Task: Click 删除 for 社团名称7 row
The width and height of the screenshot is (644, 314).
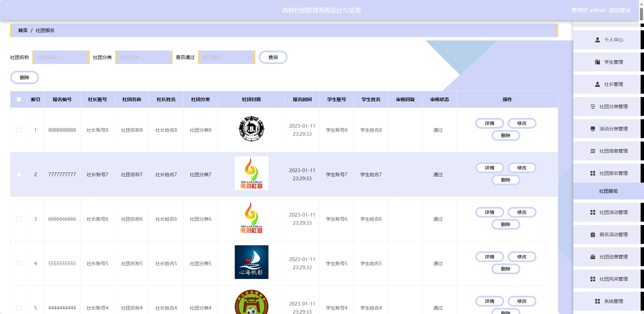Action: 506,180
